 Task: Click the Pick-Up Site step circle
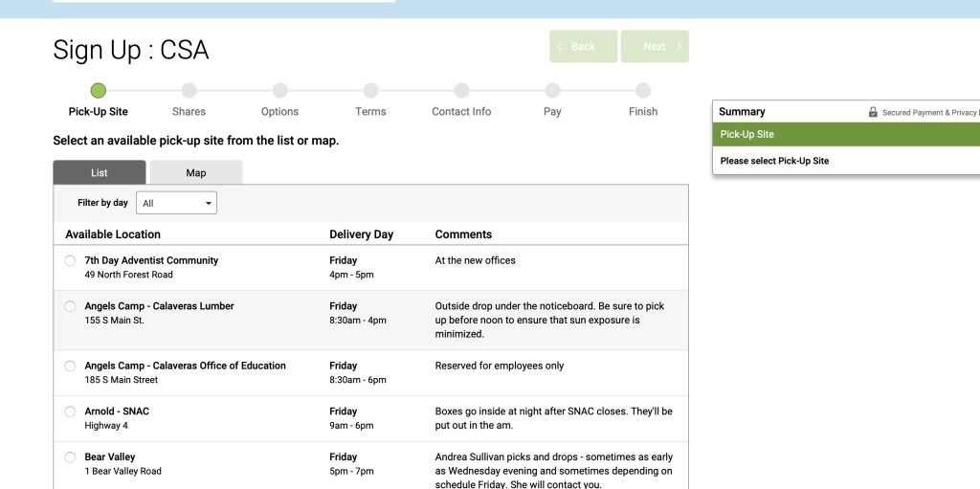(98, 91)
